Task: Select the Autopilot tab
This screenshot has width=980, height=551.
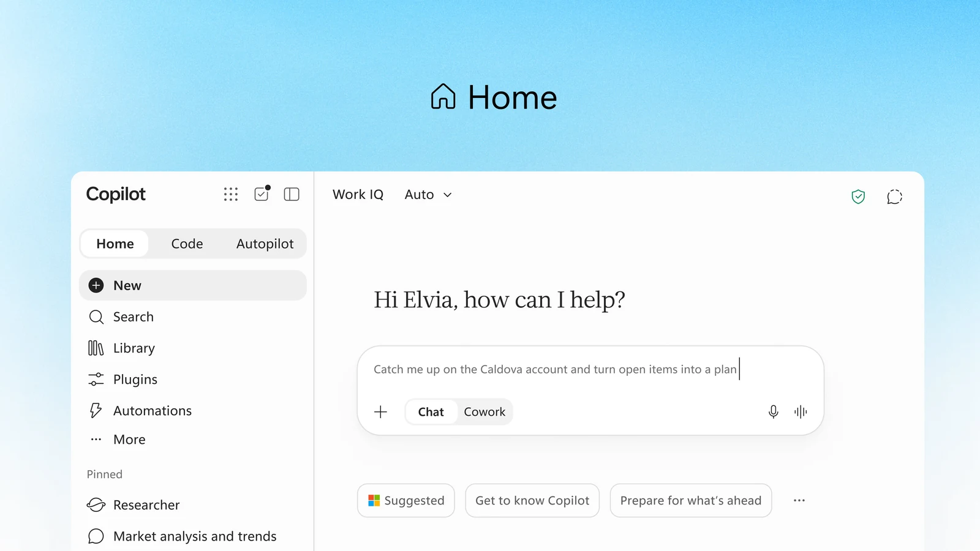Action: (265, 244)
